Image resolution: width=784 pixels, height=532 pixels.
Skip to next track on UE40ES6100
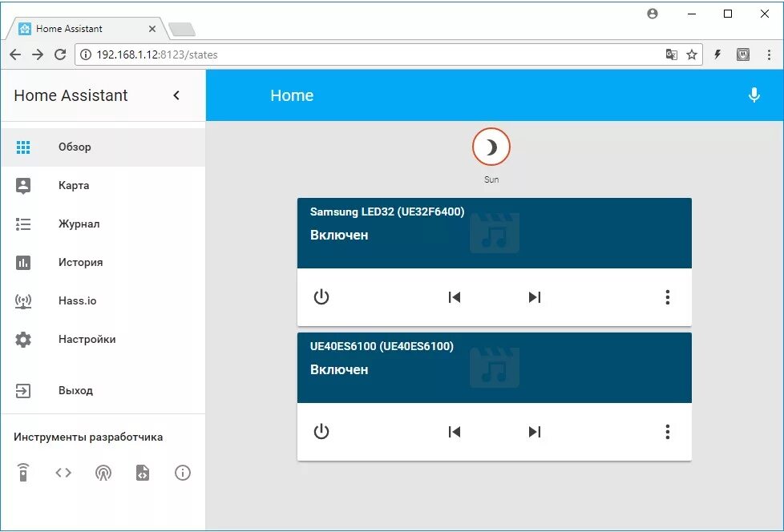(x=535, y=432)
